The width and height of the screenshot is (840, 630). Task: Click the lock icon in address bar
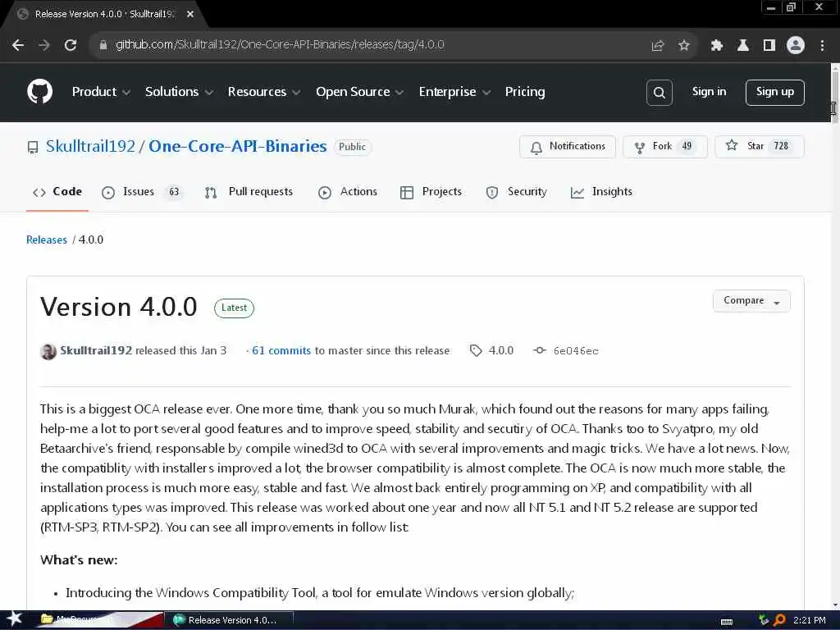103,45
